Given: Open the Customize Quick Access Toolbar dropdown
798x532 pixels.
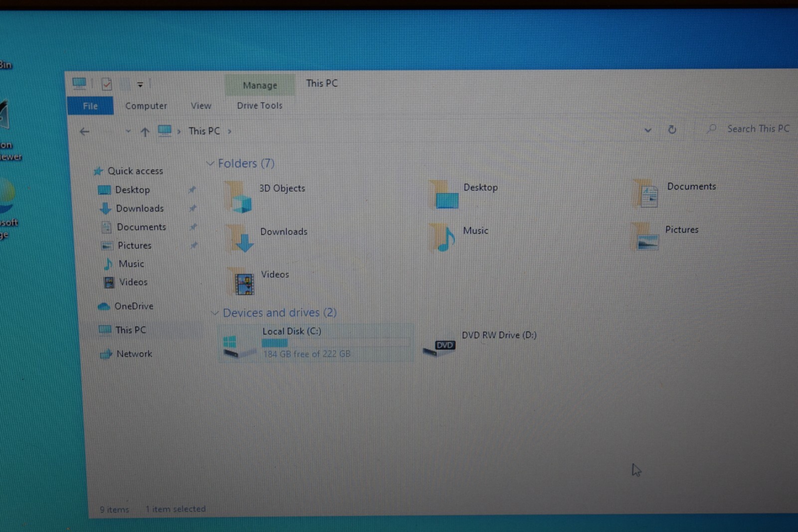Looking at the screenshot, I should [140, 85].
